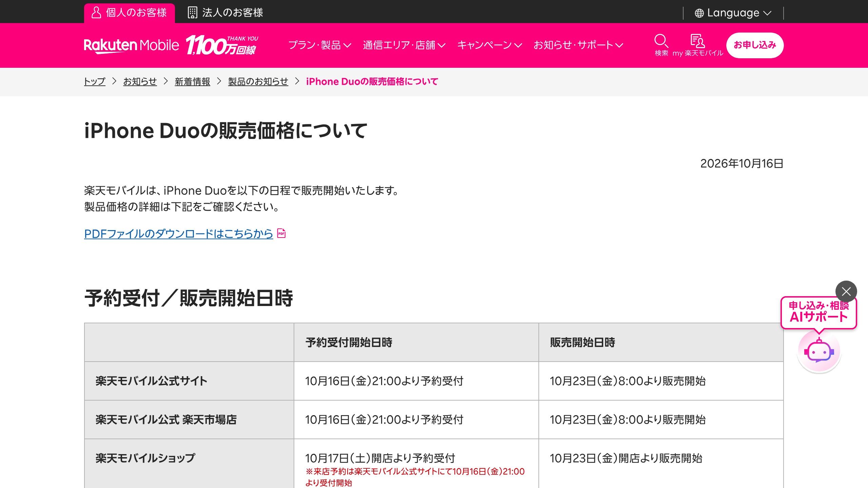
Task: Click the building icon on 法人のお客様
Action: coord(192,13)
